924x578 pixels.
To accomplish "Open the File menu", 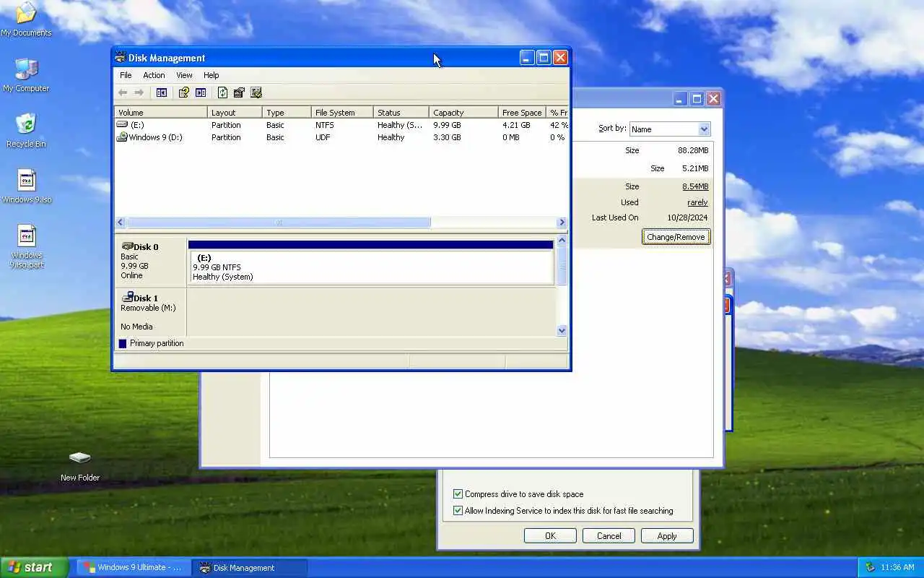I will [126, 75].
